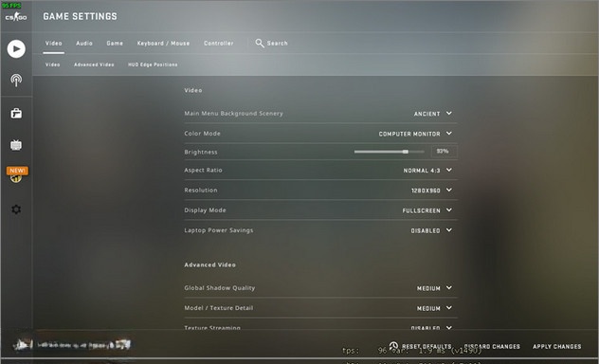Switch to the Video main tab
This screenshot has width=599, height=364.
point(53,44)
